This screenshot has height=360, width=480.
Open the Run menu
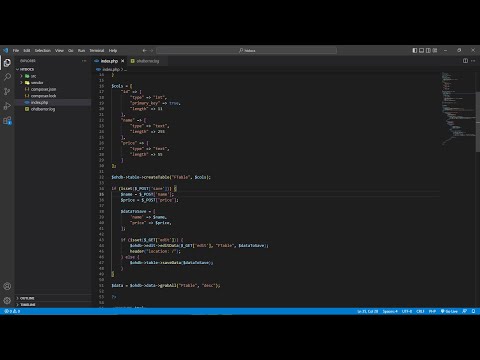(x=81, y=50)
